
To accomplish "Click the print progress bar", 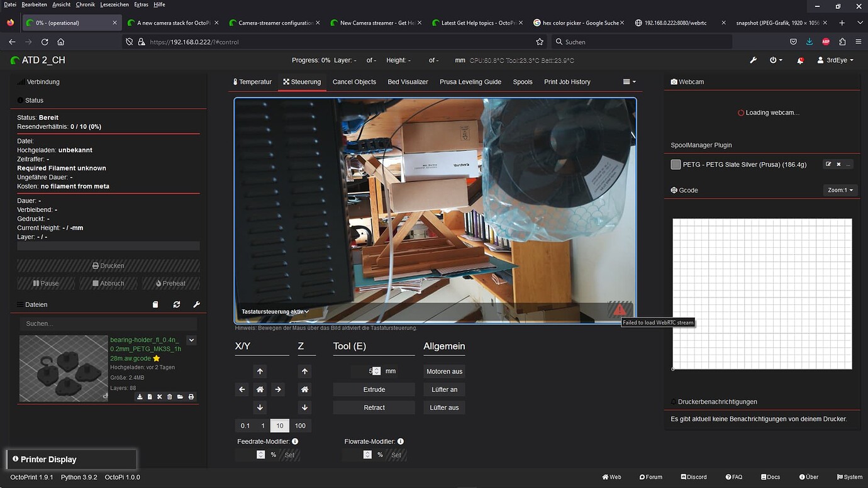I will 108,246.
